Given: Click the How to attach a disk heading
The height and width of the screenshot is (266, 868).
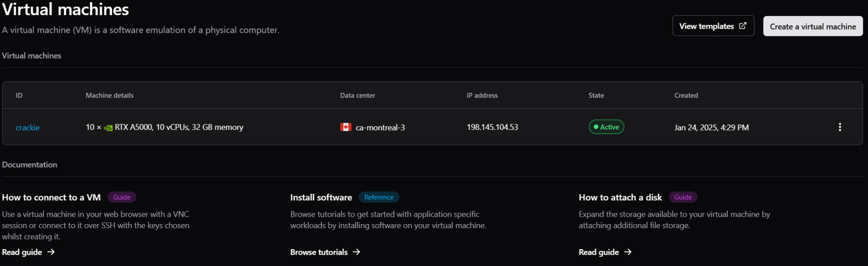Looking at the screenshot, I should coord(620,197).
